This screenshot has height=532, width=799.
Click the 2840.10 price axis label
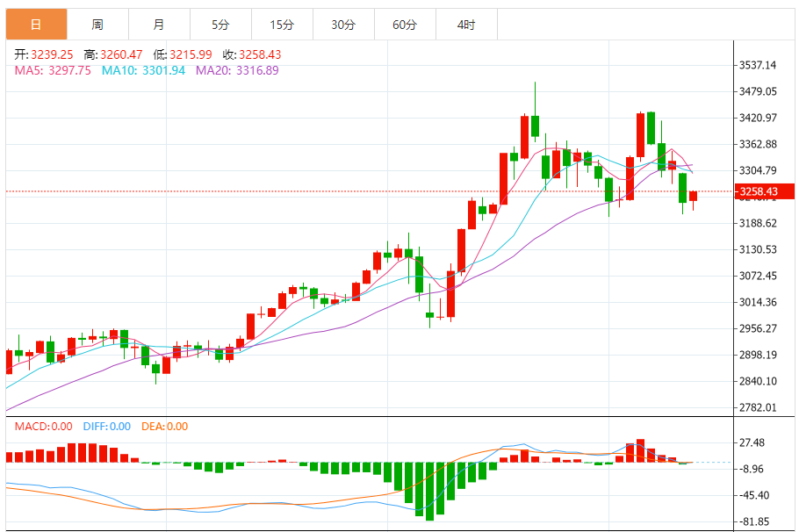[x=758, y=381]
